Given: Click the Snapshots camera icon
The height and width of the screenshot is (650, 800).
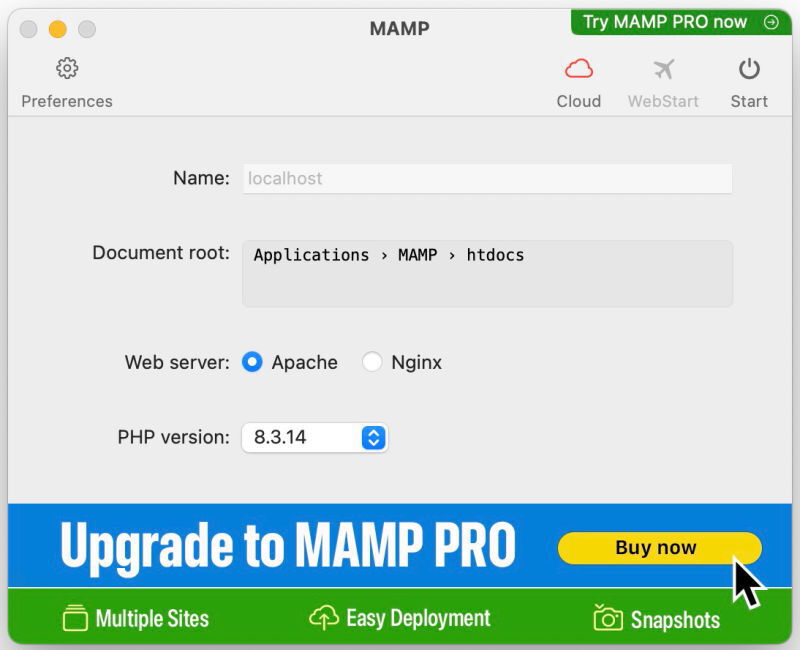Looking at the screenshot, I should point(608,617).
